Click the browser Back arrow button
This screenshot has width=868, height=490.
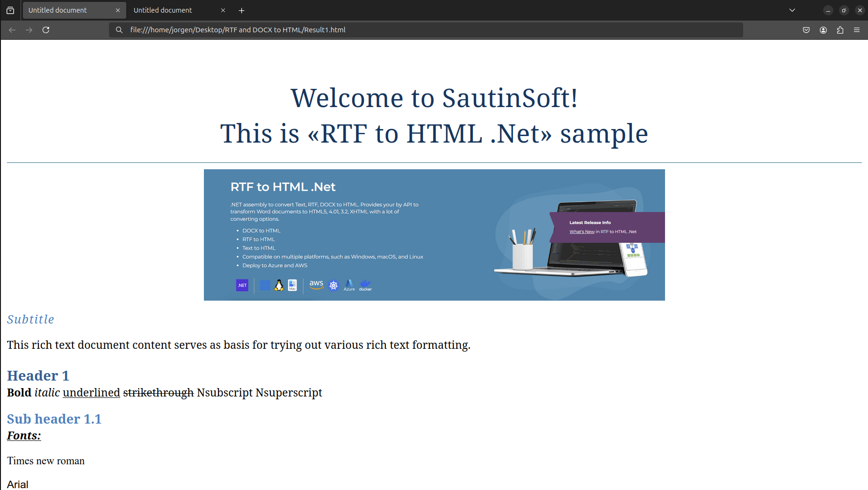coord(12,30)
